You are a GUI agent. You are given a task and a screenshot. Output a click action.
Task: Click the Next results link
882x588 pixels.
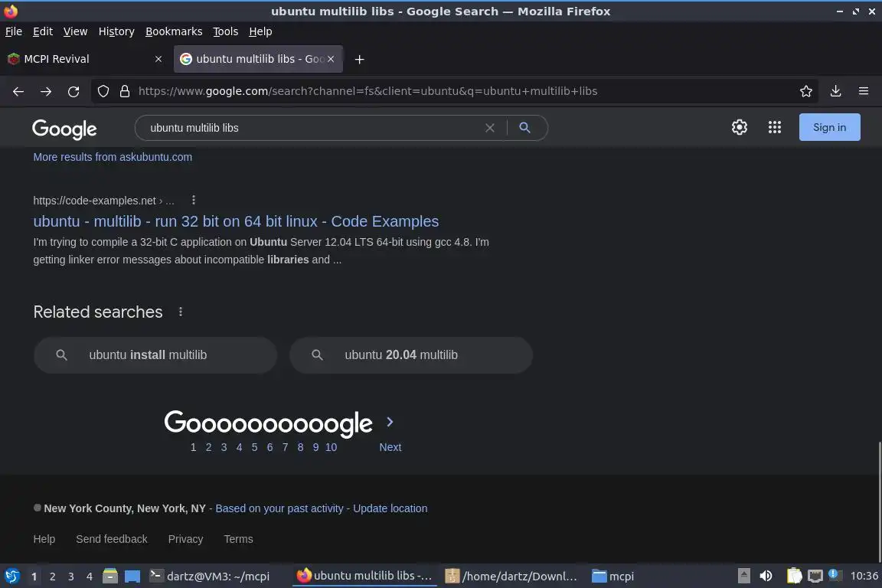point(390,447)
